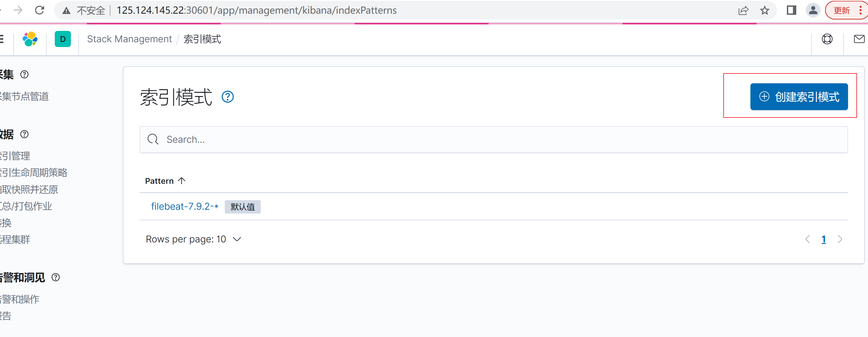Open the newsfeed mail icon
This screenshot has height=337, width=868.
click(859, 39)
